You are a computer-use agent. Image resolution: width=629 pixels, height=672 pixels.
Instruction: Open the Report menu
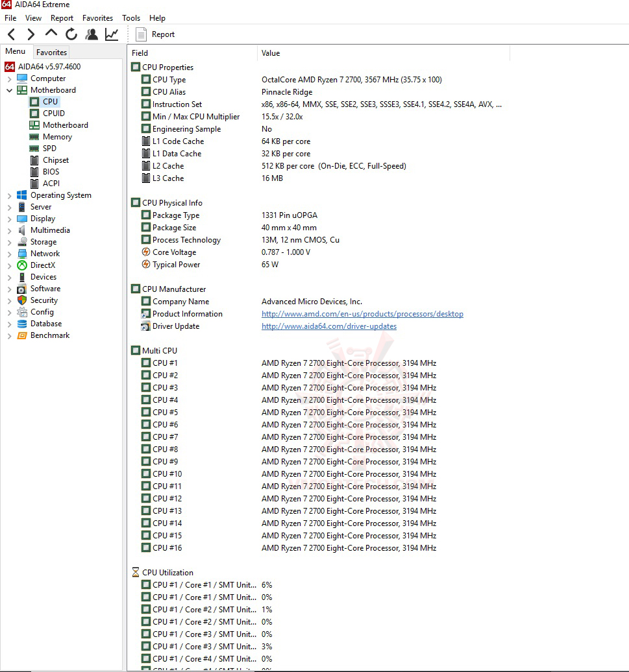click(x=62, y=18)
